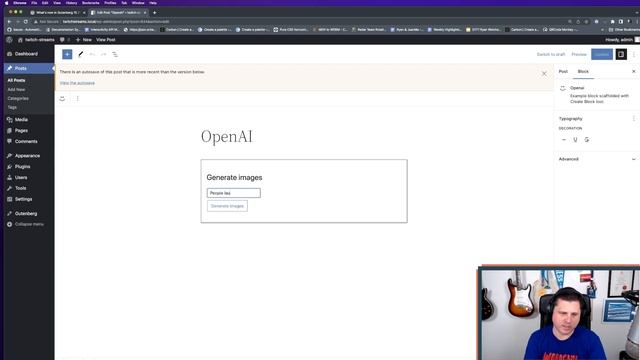Open the block toolbar three-dot options

[x=78, y=98]
